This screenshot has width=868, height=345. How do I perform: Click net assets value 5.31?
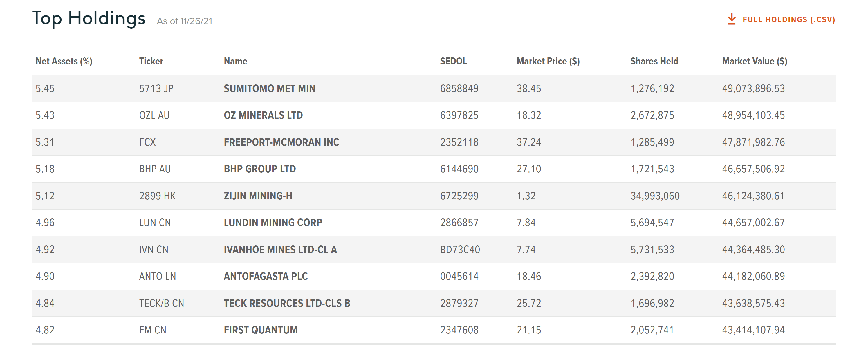[45, 142]
